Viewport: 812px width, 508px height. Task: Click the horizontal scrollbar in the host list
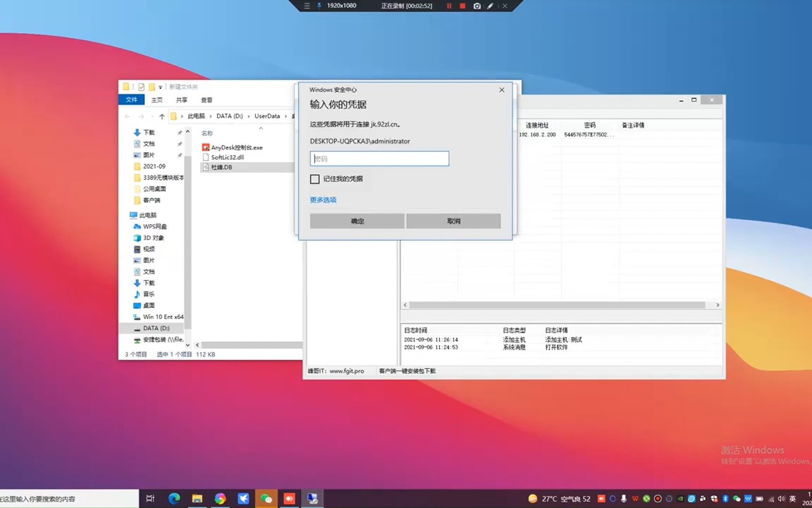click(x=557, y=305)
